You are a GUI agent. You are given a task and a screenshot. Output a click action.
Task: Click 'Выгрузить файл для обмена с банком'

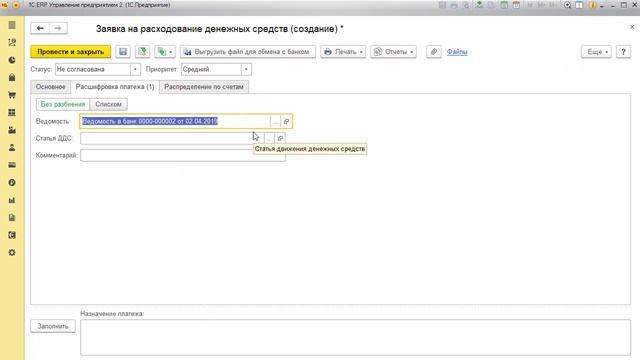click(x=248, y=52)
